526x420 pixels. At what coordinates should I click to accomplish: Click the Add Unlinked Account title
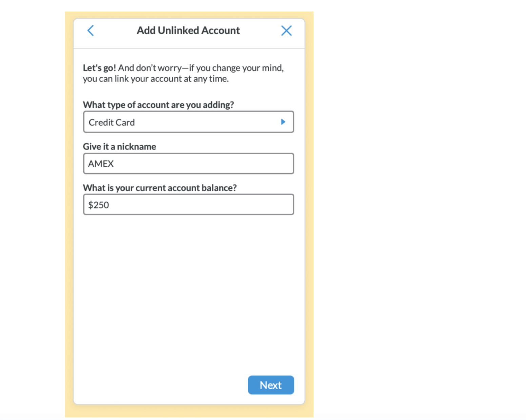click(188, 31)
